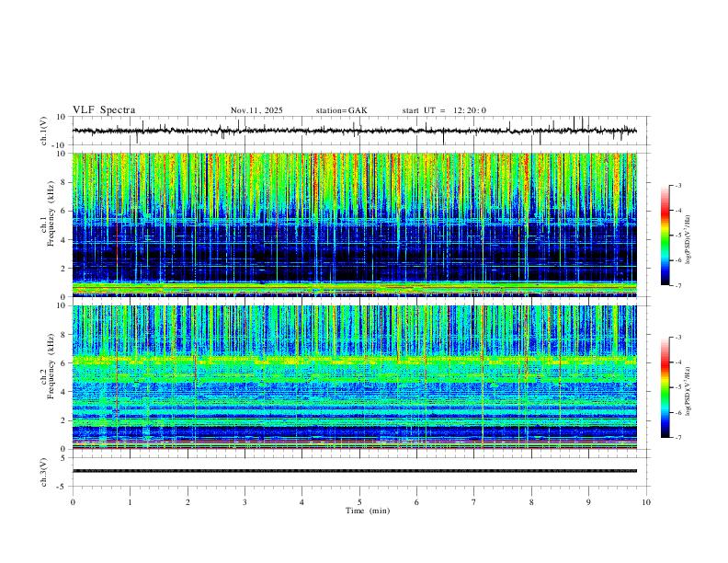
Task: Click the 'Time (min)' axis title
Action: click(x=368, y=511)
